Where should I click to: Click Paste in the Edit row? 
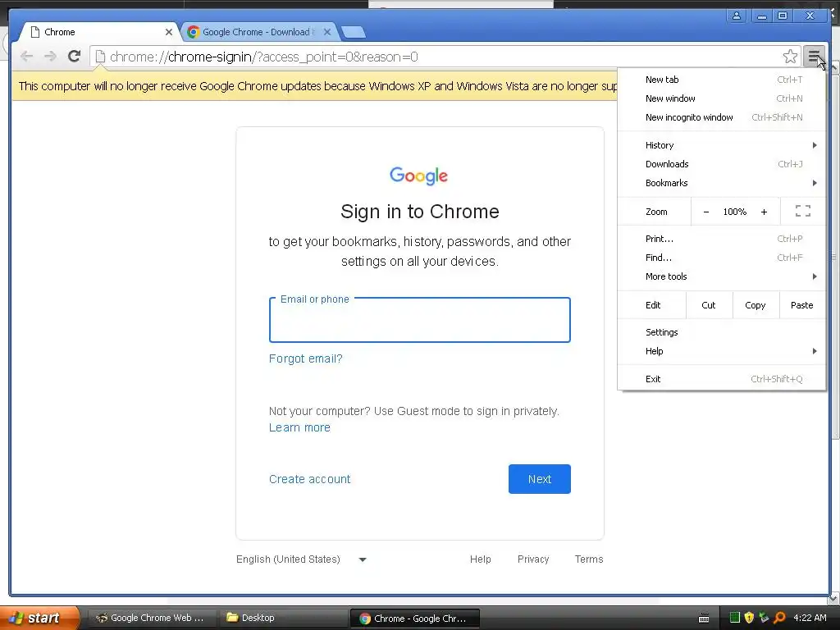pyautogui.click(x=801, y=305)
